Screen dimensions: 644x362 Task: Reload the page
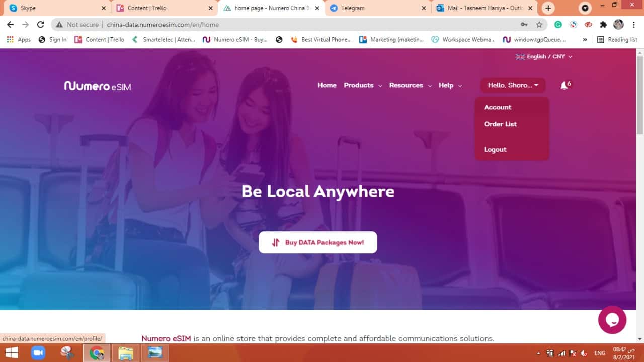41,25
